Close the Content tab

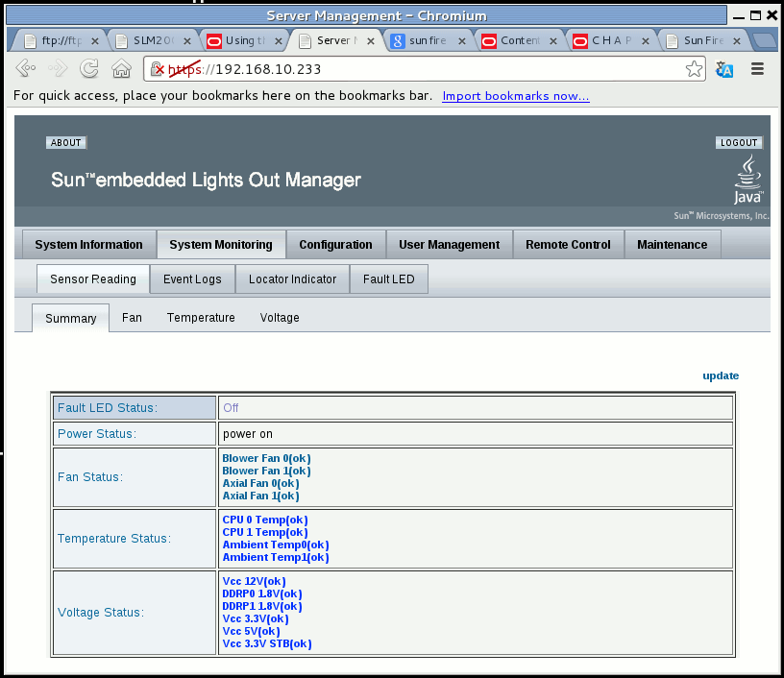[553, 41]
